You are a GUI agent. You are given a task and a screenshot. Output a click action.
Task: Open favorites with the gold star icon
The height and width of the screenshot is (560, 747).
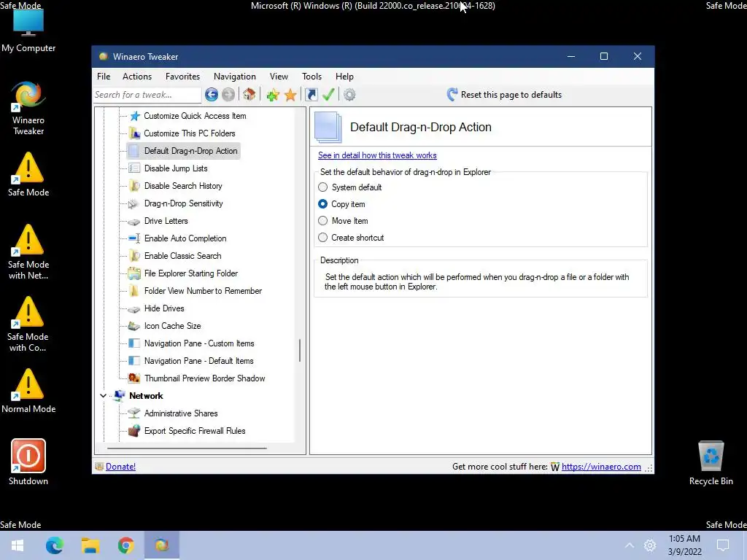click(290, 95)
